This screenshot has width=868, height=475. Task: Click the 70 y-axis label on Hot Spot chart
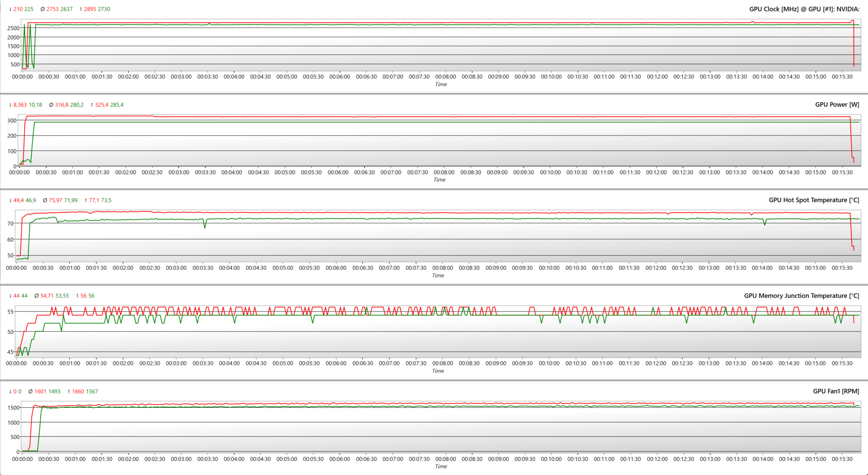(x=10, y=224)
